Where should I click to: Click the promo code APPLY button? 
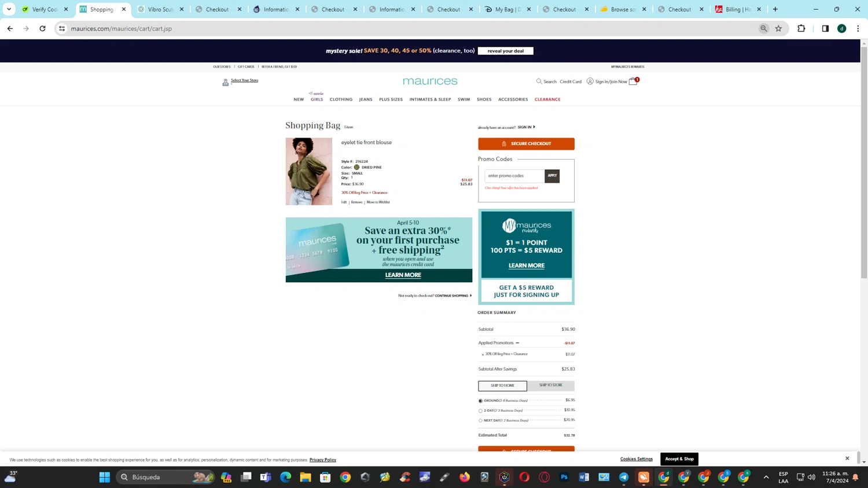click(552, 176)
